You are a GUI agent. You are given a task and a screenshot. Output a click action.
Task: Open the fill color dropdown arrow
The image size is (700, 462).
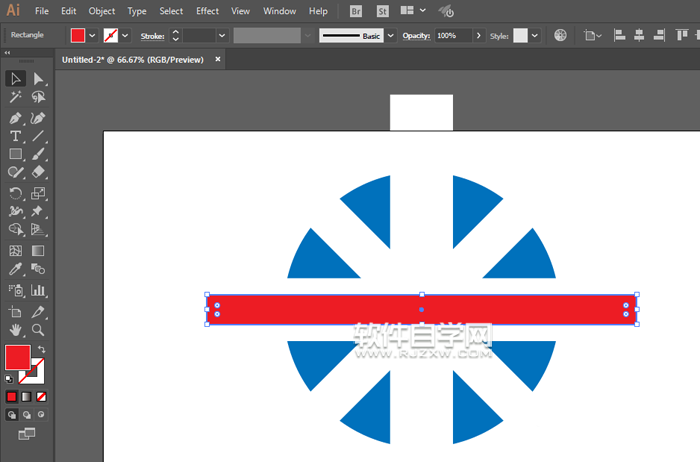(93, 35)
